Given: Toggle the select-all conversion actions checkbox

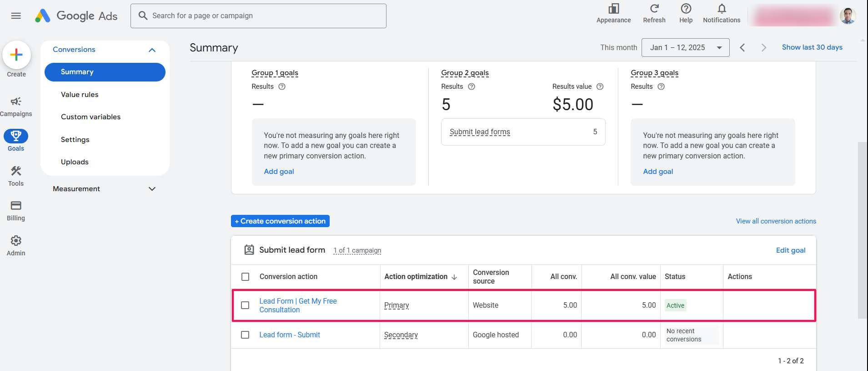Looking at the screenshot, I should tap(246, 277).
